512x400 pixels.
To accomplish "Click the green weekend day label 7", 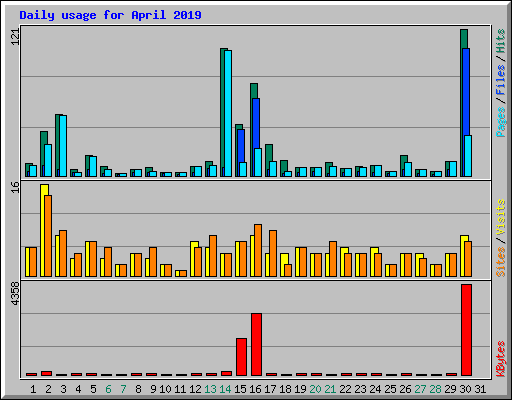I will (123, 389).
